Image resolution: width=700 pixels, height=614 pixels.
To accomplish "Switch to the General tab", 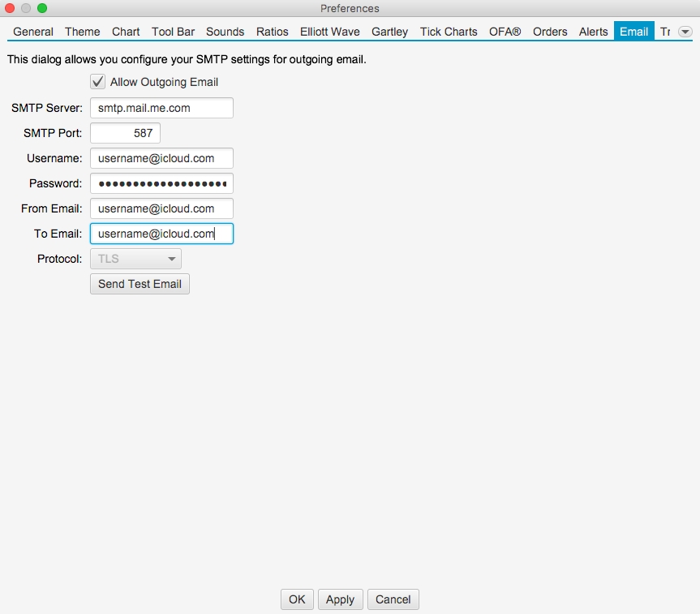I will 33,32.
